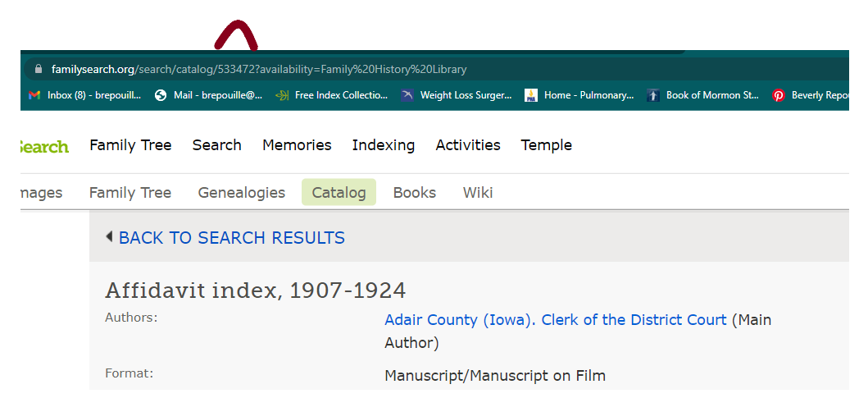Open the Weight Loss Surgery bookmark icon

[407, 95]
